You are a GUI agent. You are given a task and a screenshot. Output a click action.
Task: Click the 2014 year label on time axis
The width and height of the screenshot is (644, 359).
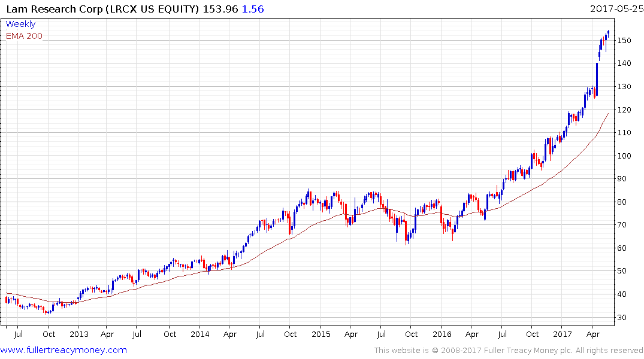pyautogui.click(x=200, y=334)
